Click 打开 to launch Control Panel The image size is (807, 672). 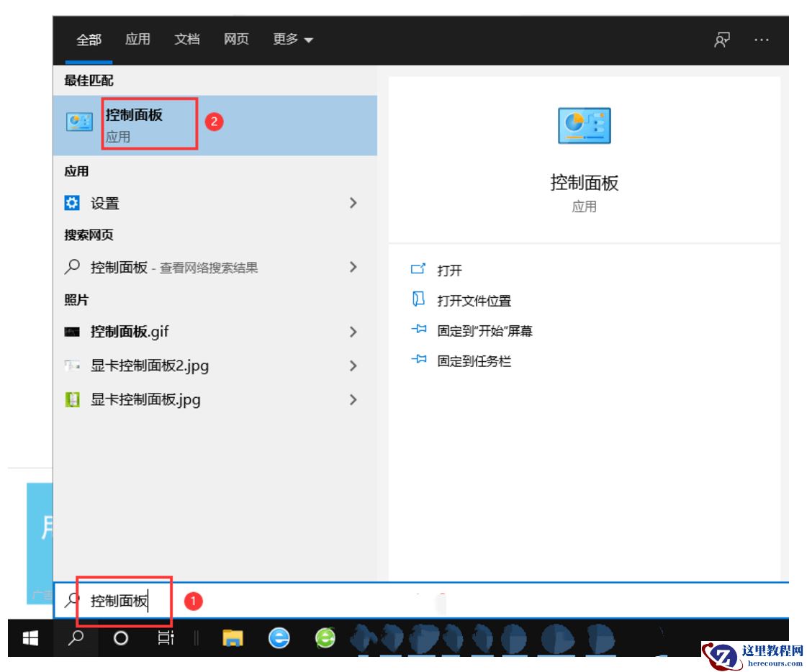pyautogui.click(x=452, y=271)
